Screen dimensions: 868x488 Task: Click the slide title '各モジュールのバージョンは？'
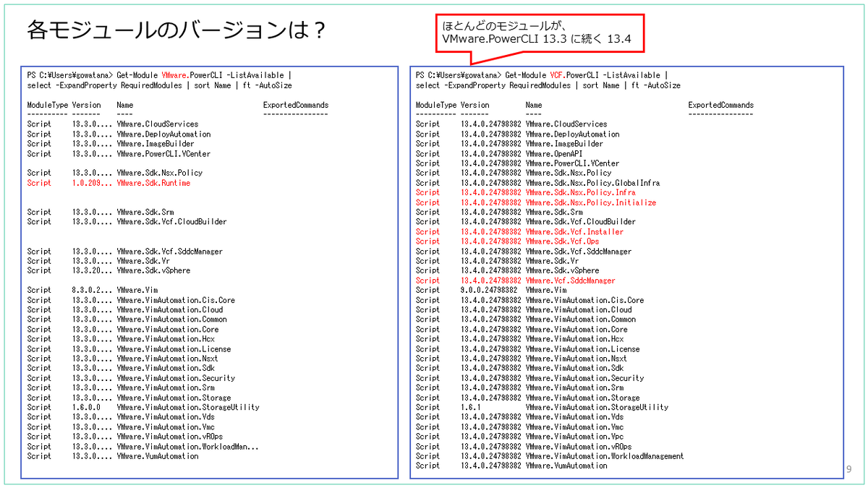coord(176,30)
